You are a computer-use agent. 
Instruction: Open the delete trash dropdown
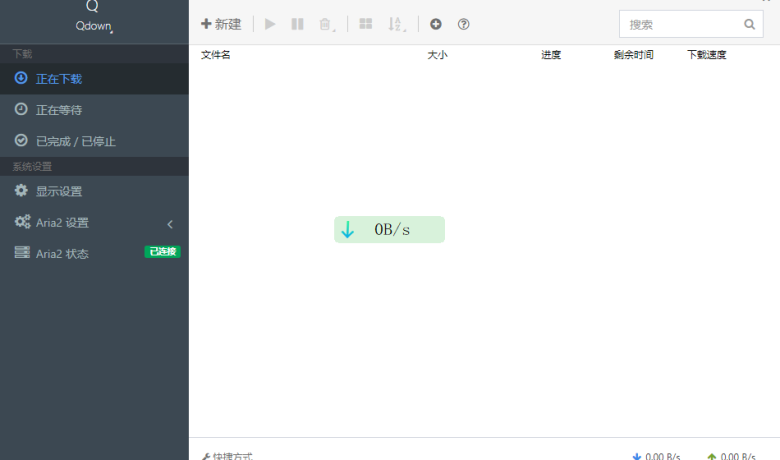pos(326,24)
